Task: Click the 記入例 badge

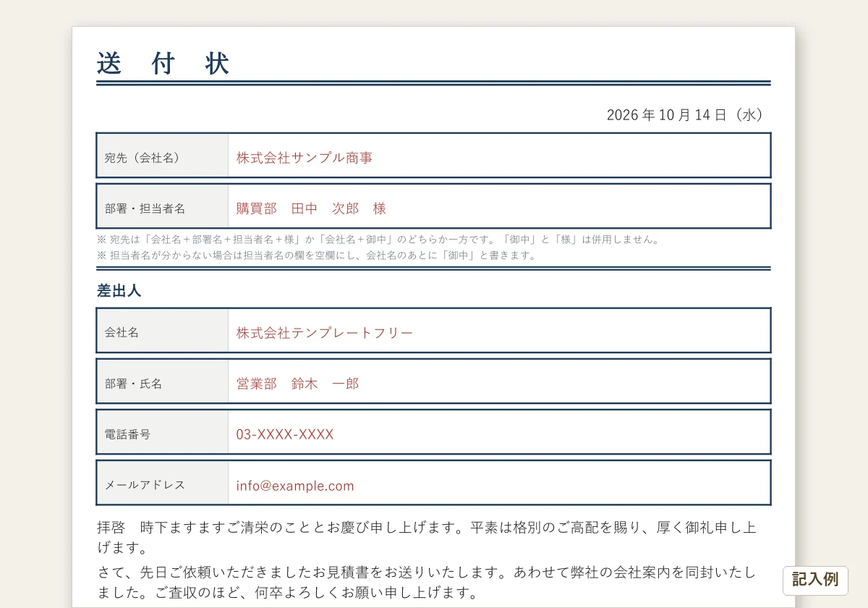Action: pos(815,580)
